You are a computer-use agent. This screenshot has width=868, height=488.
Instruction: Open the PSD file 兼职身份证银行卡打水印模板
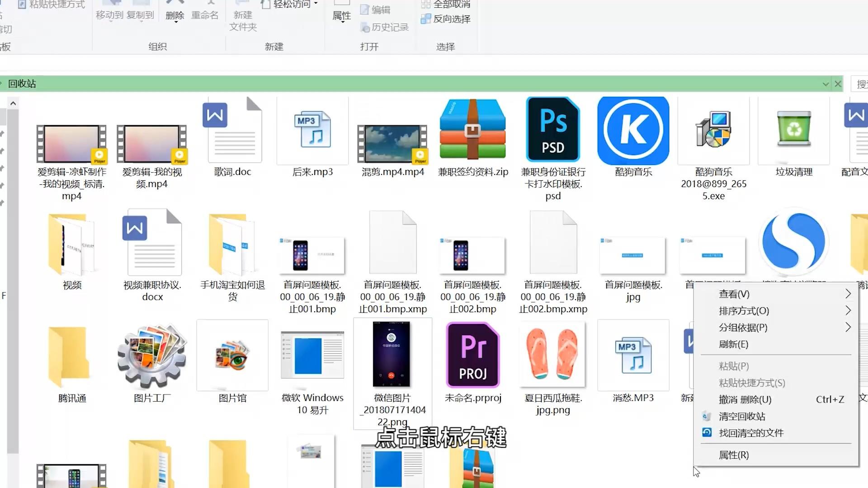552,130
